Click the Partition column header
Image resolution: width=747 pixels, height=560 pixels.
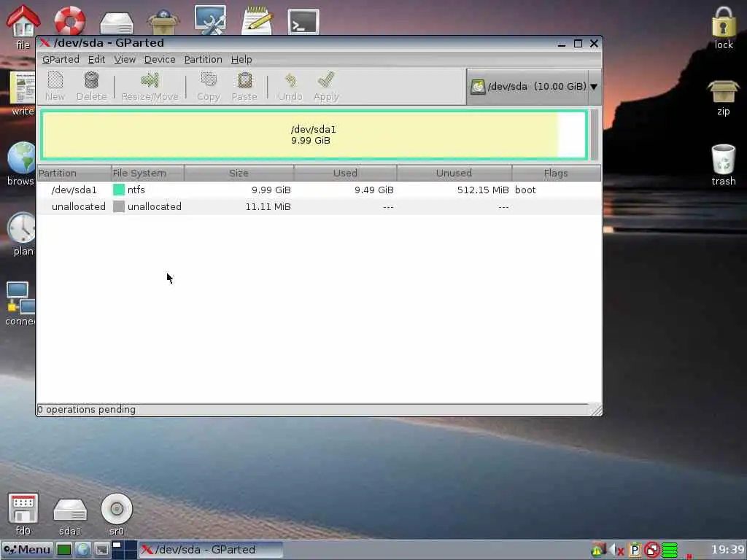pyautogui.click(x=74, y=173)
